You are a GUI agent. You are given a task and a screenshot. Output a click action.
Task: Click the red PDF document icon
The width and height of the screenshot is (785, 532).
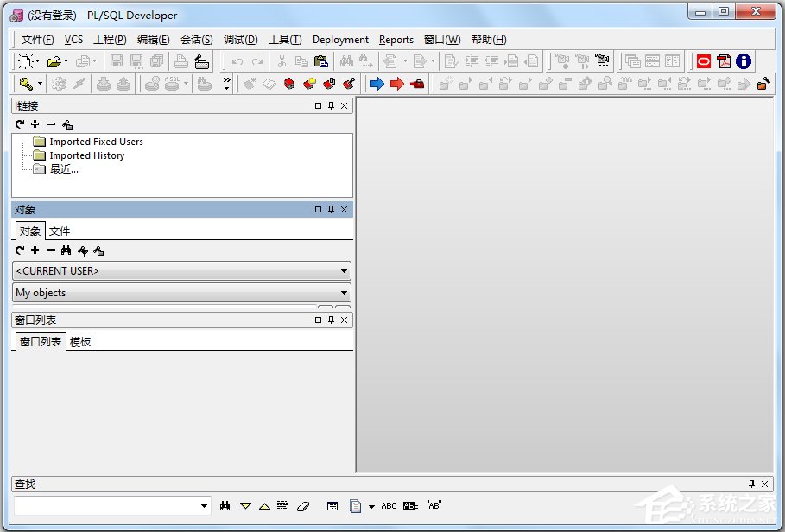point(722,60)
